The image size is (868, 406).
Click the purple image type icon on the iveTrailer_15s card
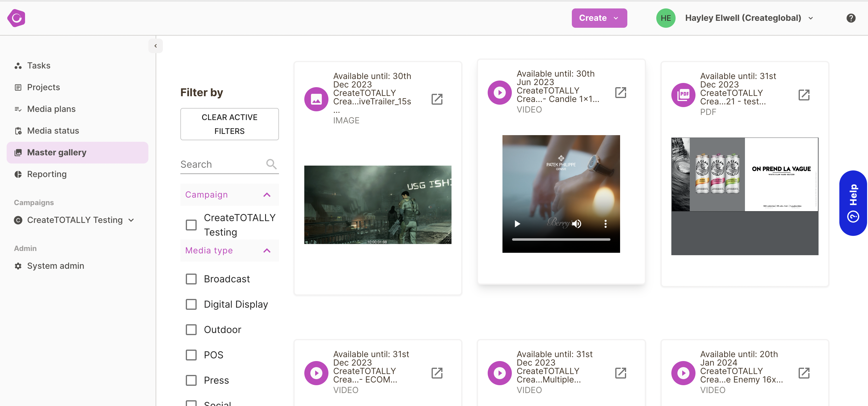pyautogui.click(x=316, y=99)
